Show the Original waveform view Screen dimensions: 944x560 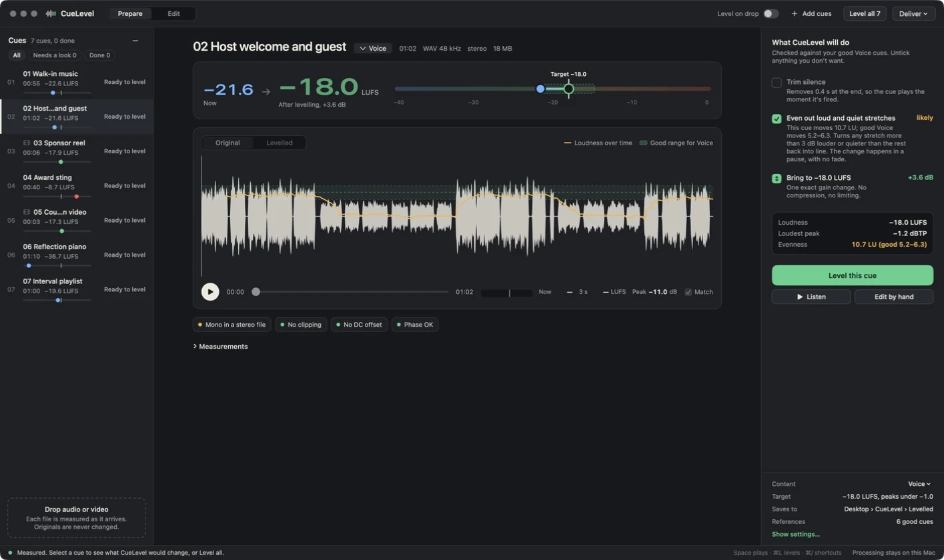[x=227, y=143]
